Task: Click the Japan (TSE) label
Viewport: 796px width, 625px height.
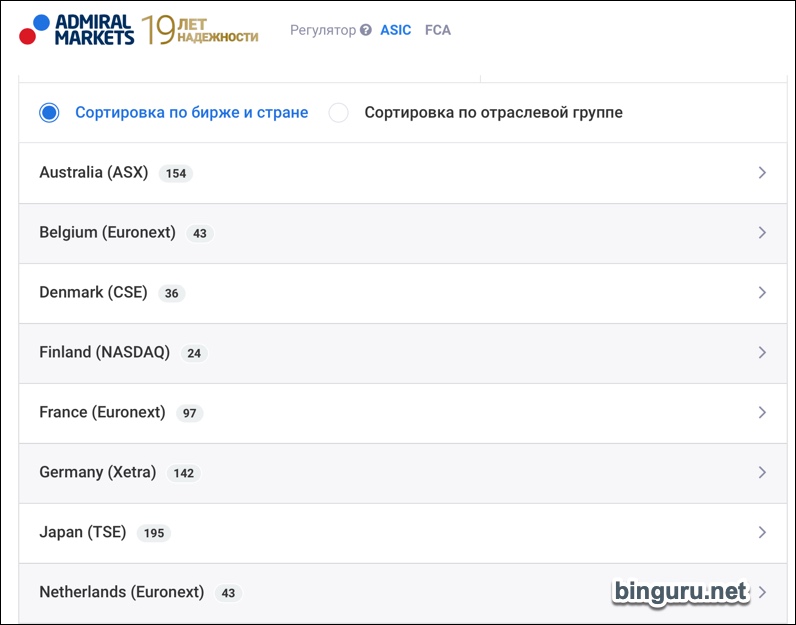Action: [83, 532]
